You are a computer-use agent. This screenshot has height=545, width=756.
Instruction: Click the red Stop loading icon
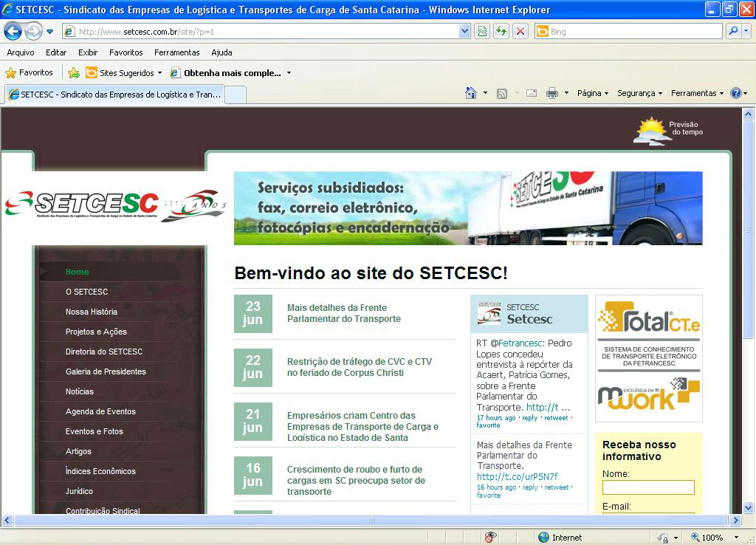pyautogui.click(x=520, y=32)
